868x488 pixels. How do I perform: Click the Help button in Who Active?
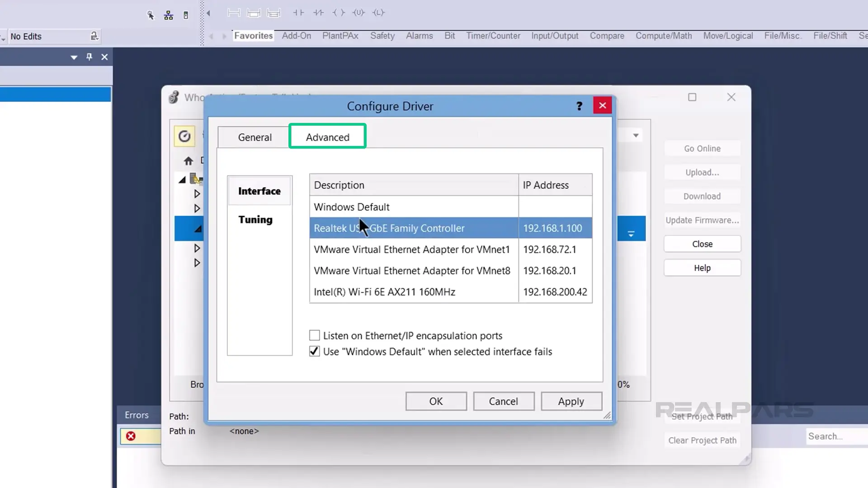click(702, 268)
